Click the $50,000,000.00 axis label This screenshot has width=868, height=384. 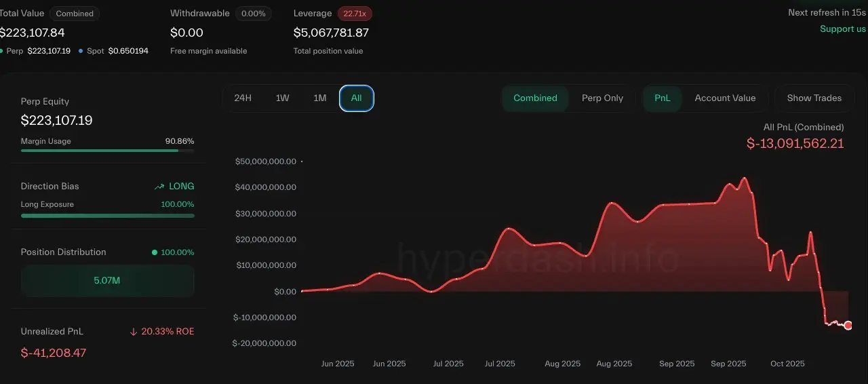[266, 161]
